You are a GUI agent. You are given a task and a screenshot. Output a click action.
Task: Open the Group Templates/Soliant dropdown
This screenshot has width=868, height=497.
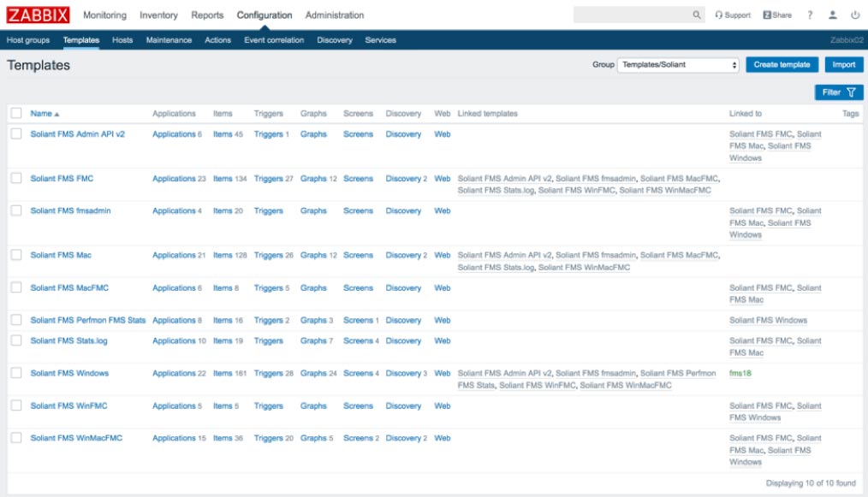tap(678, 65)
